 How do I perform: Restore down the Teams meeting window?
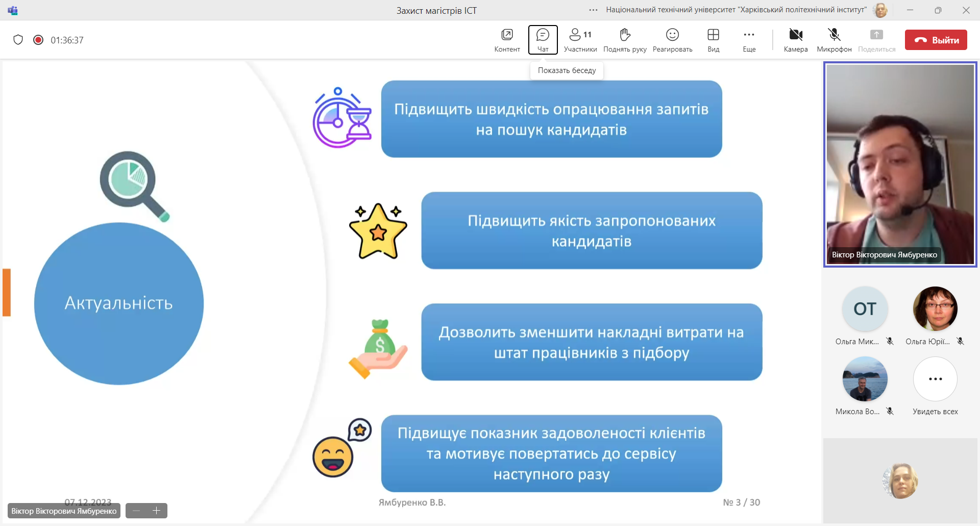click(x=938, y=10)
